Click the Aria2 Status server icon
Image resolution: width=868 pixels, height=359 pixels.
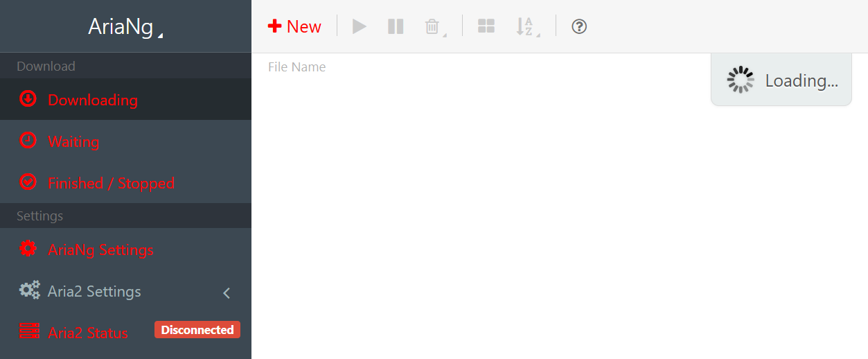coord(29,331)
